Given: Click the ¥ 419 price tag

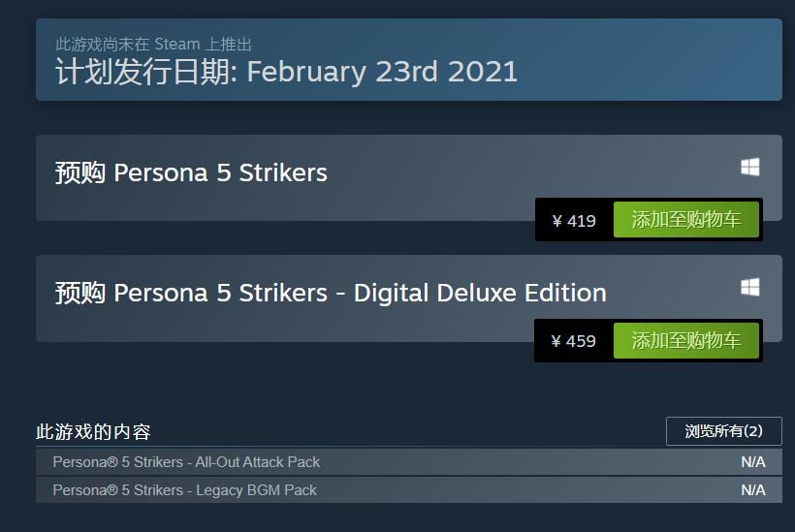Looking at the screenshot, I should [x=574, y=221].
